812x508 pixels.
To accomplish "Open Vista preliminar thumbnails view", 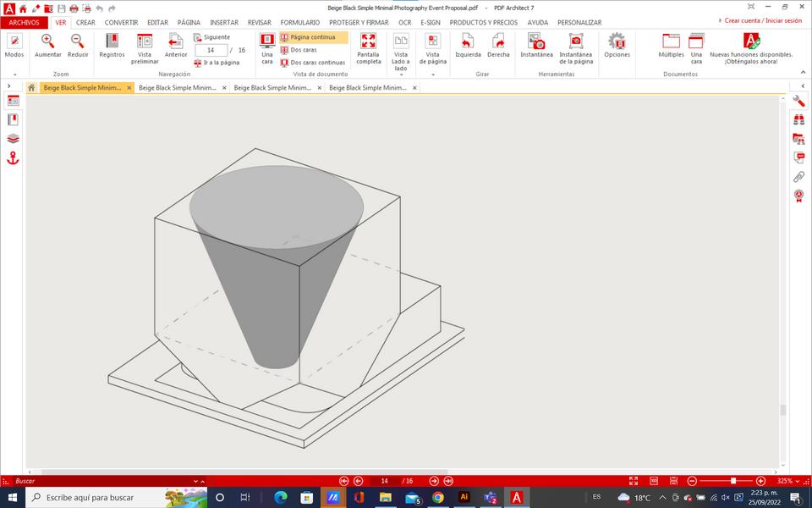I will tap(145, 49).
